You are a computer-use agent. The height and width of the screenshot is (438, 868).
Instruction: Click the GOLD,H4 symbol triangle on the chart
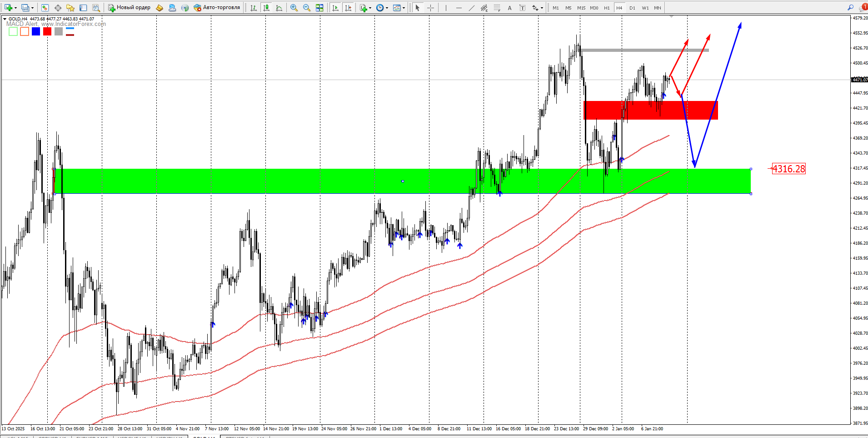tap(5, 19)
